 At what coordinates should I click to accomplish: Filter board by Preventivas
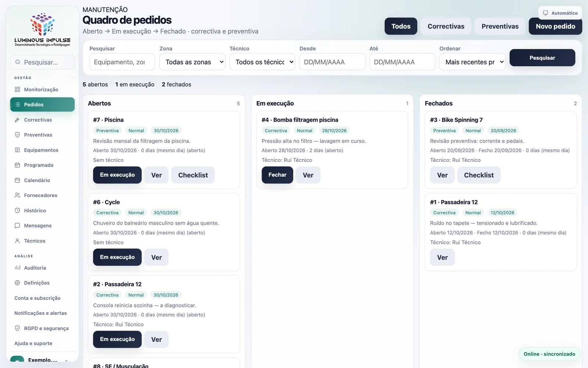(500, 26)
